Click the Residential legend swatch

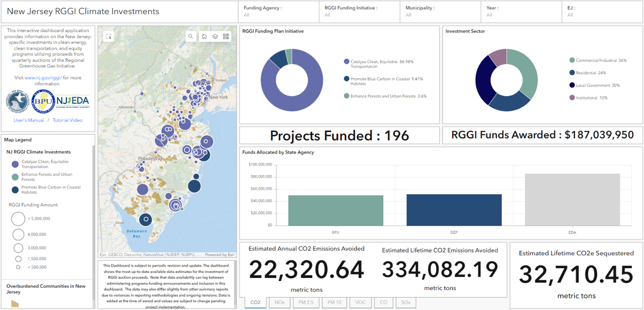(x=572, y=73)
